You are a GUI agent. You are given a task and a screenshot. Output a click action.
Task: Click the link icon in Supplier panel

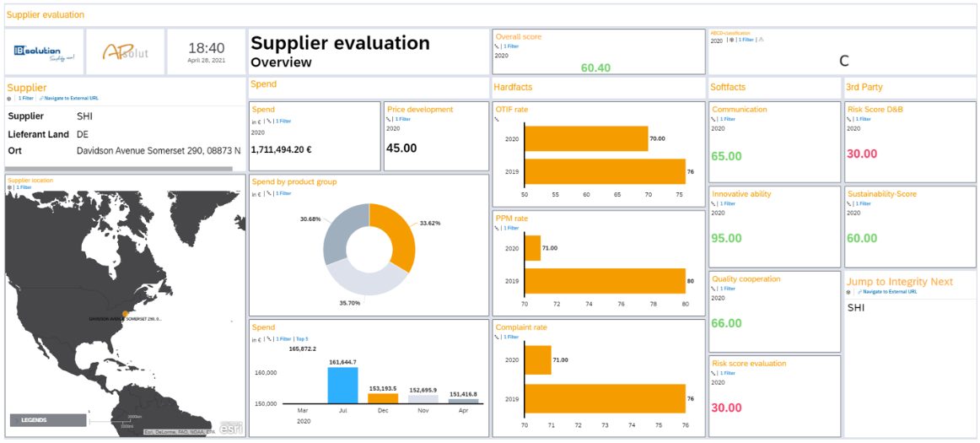coord(42,99)
